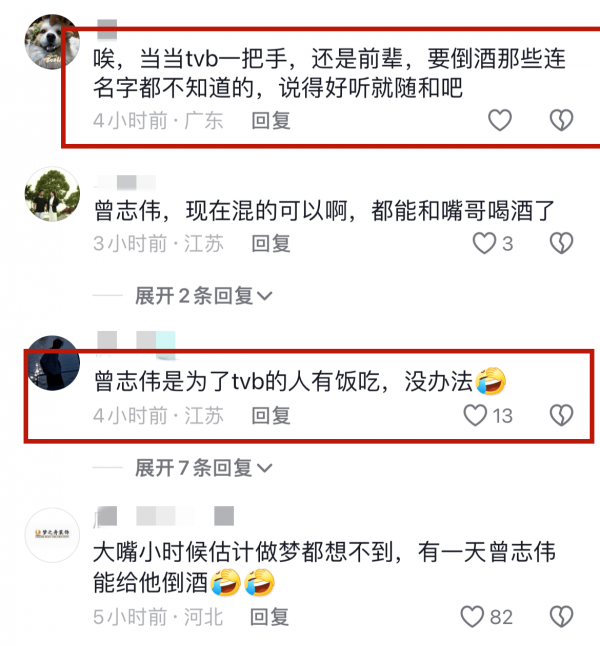This screenshot has width=600, height=646.
Task: Reply to the 广东 comment posted 4小时前
Action: (x=271, y=121)
